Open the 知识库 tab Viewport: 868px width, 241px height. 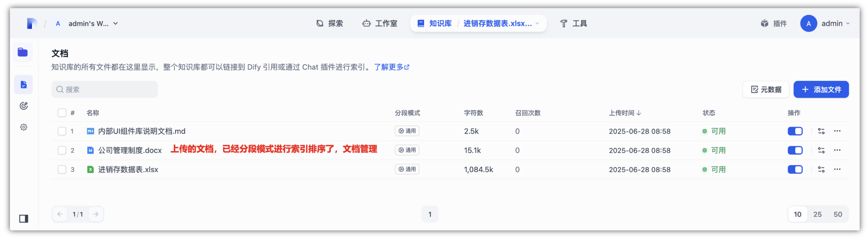[434, 23]
